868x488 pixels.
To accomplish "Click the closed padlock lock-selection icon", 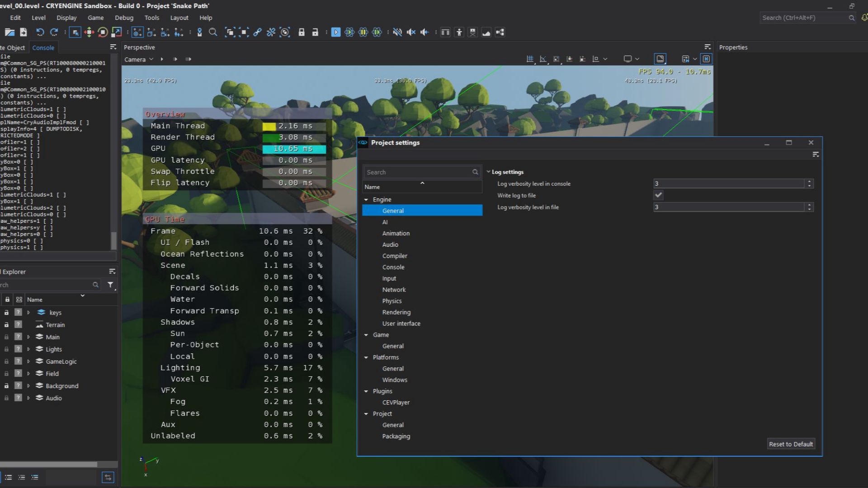I will (x=302, y=32).
